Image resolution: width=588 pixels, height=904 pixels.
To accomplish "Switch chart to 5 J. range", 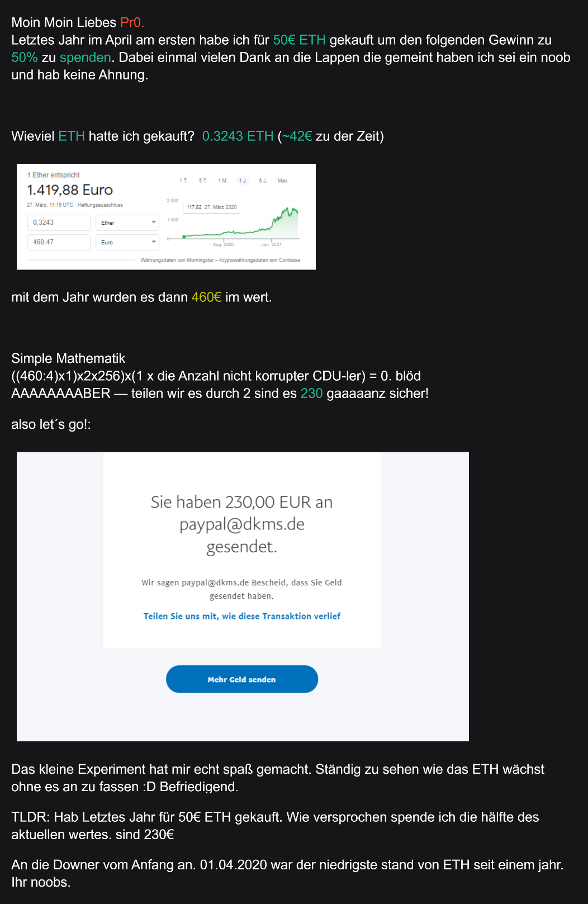I will (263, 181).
